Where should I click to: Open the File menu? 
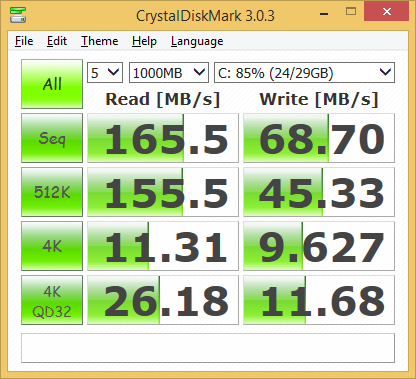[x=24, y=41]
